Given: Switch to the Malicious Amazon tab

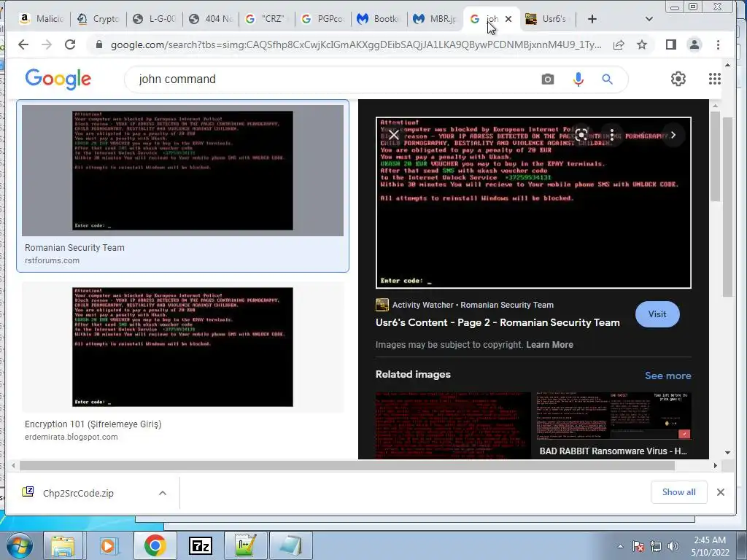Looking at the screenshot, I should click(42, 19).
